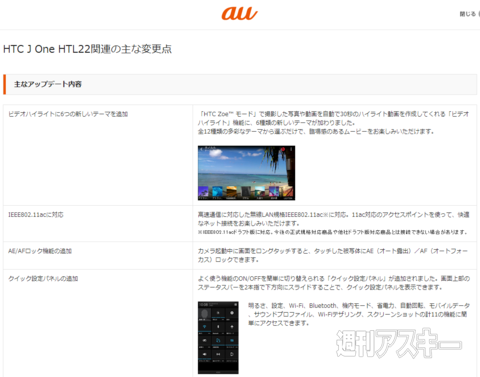
Task: Click the 明るさ、設定、Wi-Fi、Bluetooth feature list text
Action: click(359, 314)
